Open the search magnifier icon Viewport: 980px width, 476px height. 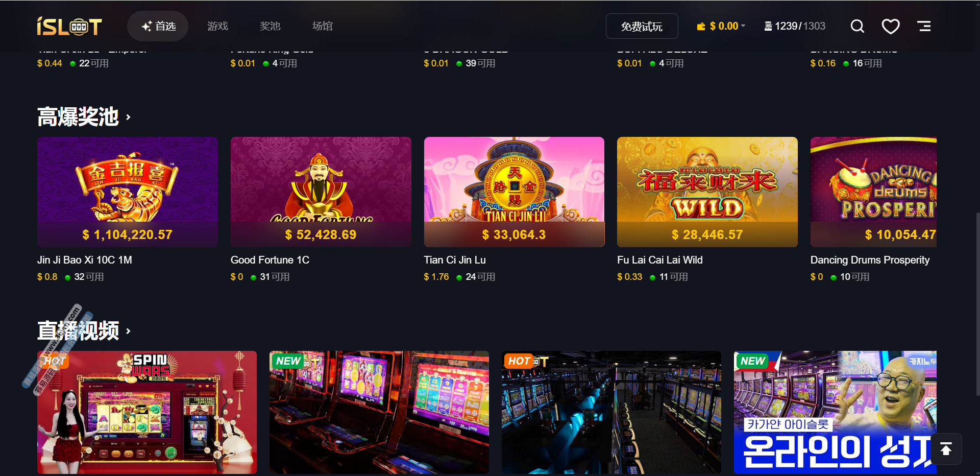[857, 26]
